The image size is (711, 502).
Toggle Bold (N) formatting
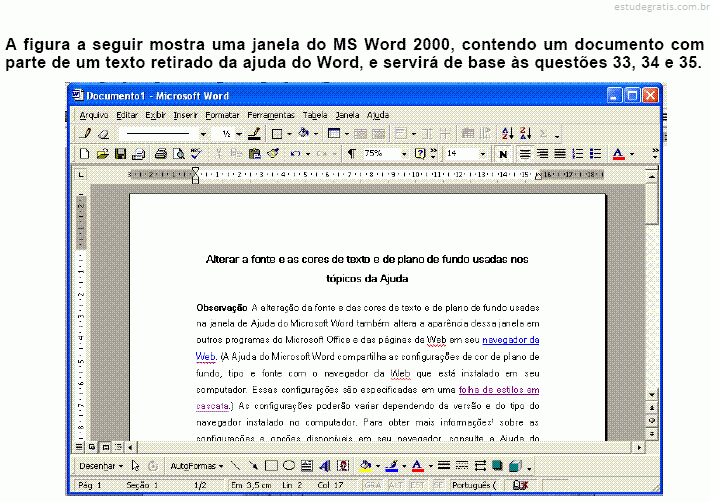(x=502, y=154)
